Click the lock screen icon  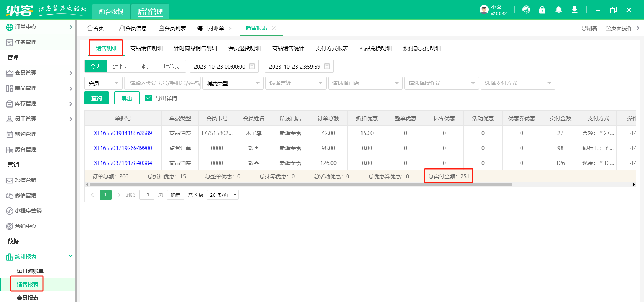542,10
